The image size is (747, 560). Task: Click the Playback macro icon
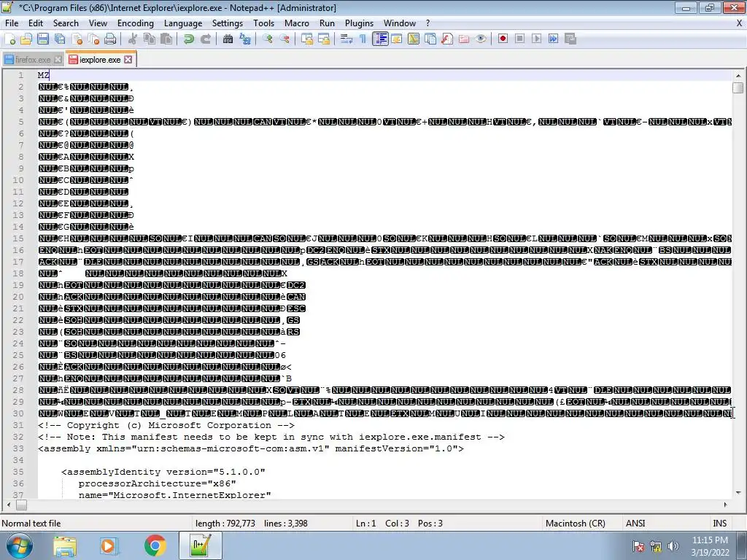point(536,39)
